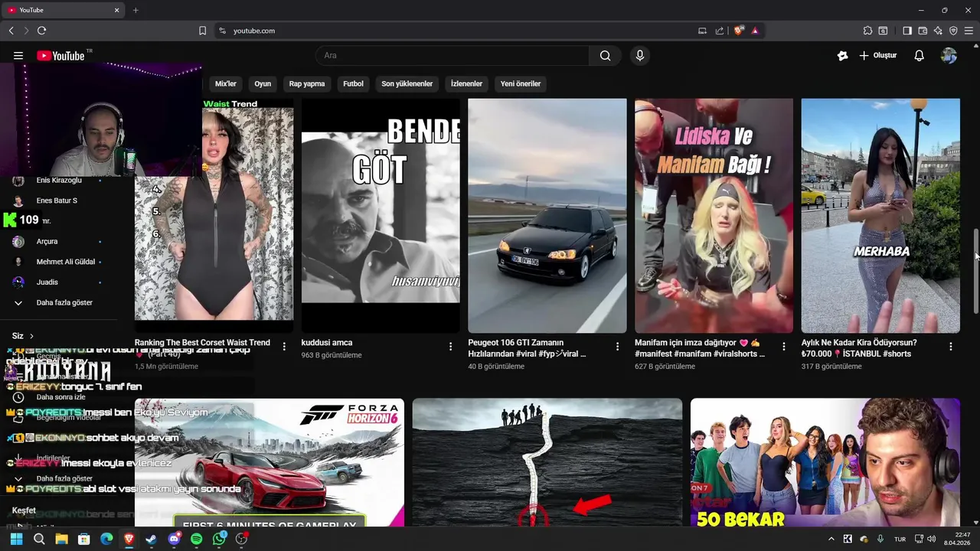Toggle the browser sidebar panel icon
Viewport: 980px width, 551px height.
click(907, 31)
